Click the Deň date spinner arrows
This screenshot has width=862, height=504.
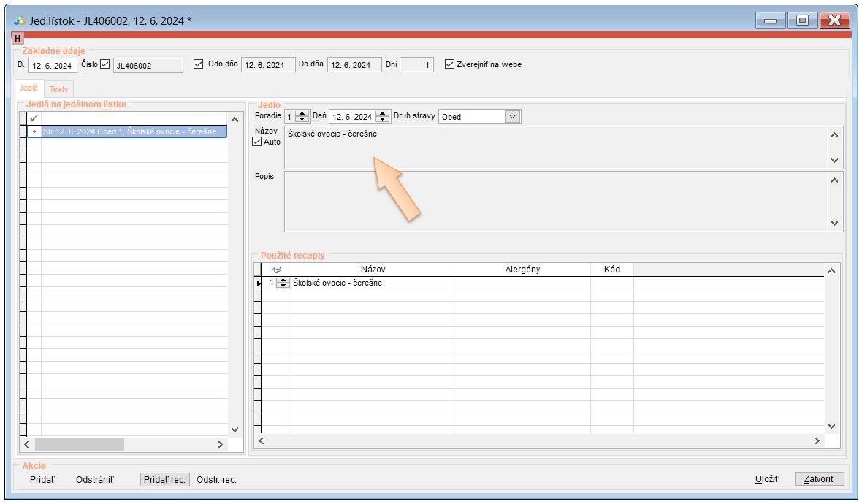(x=382, y=117)
